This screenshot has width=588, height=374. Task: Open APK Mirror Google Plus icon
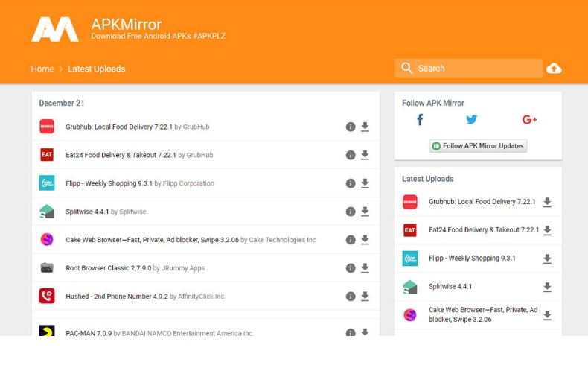pos(529,120)
